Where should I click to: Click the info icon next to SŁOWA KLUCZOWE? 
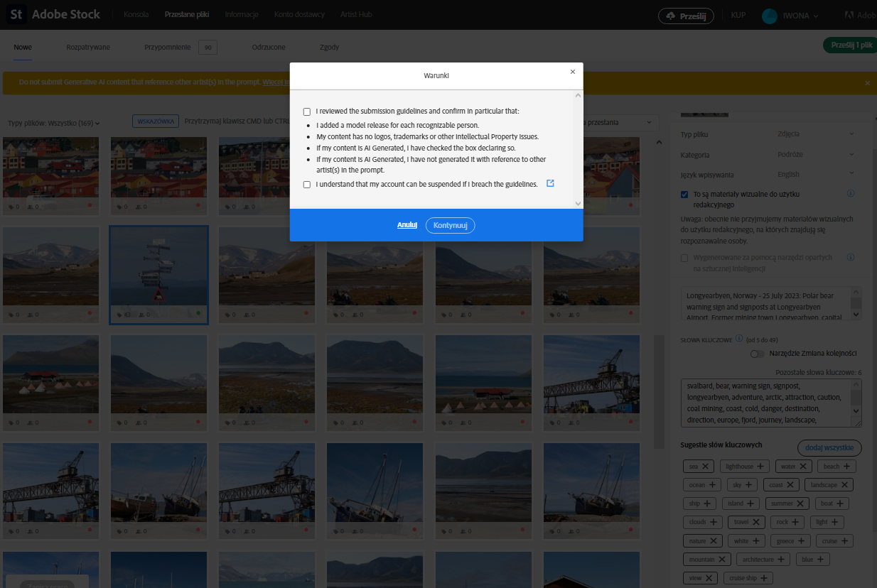click(739, 339)
